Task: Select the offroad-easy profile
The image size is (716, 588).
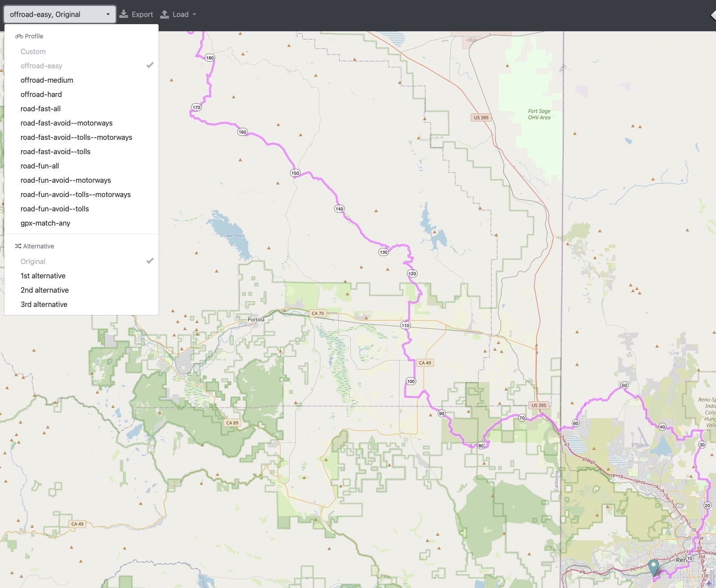Action: [81, 66]
